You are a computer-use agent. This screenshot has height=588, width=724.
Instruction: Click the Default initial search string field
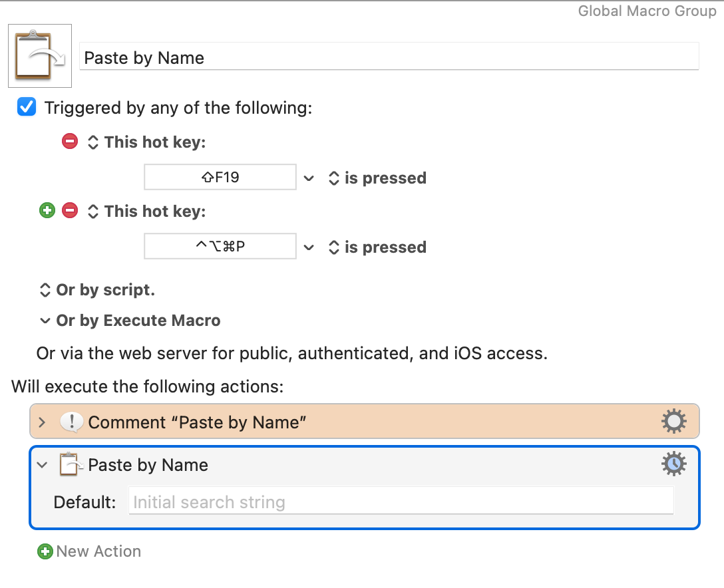[401, 501]
